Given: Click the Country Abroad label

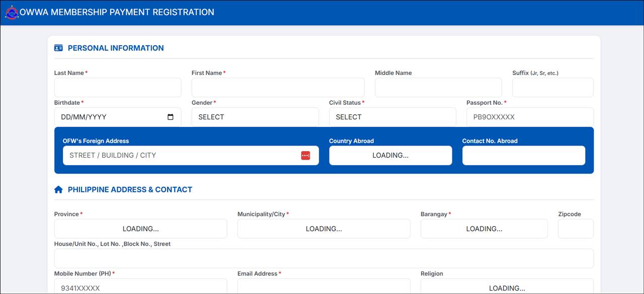Looking at the screenshot, I should pyautogui.click(x=351, y=141).
